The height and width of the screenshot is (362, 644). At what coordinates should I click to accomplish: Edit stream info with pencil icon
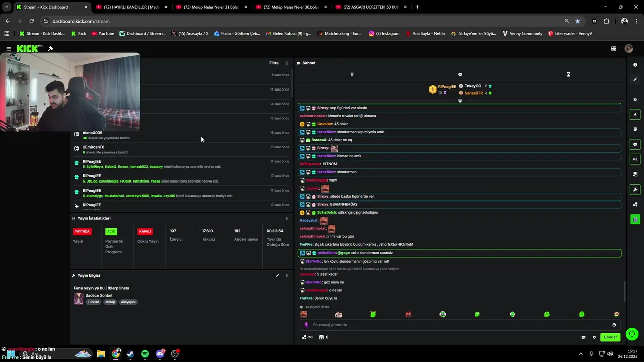point(277,276)
